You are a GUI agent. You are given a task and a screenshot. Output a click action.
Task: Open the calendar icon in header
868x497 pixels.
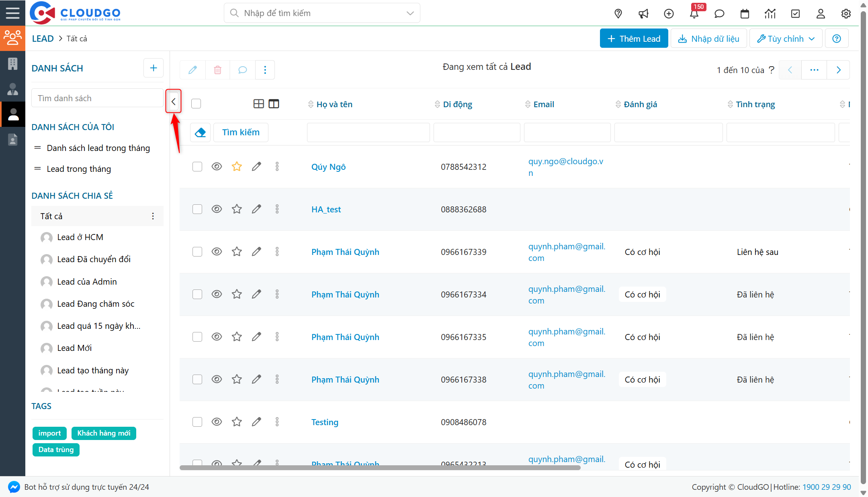(745, 14)
